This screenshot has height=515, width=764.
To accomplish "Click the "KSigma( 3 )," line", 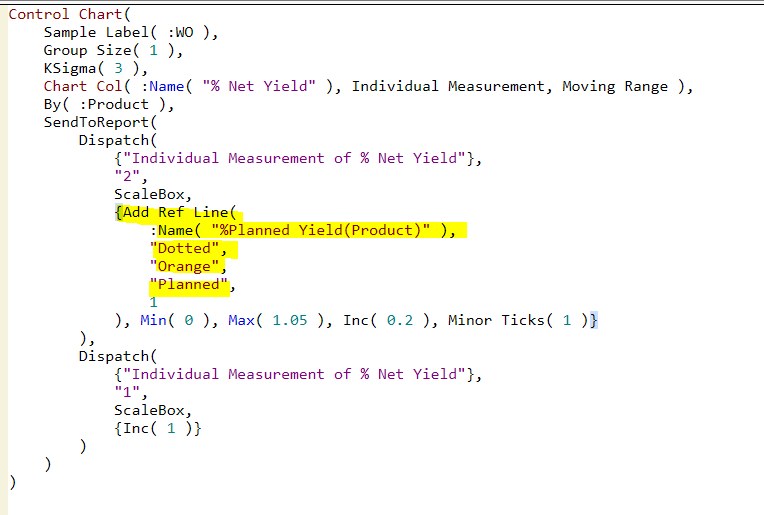I will 96,69.
